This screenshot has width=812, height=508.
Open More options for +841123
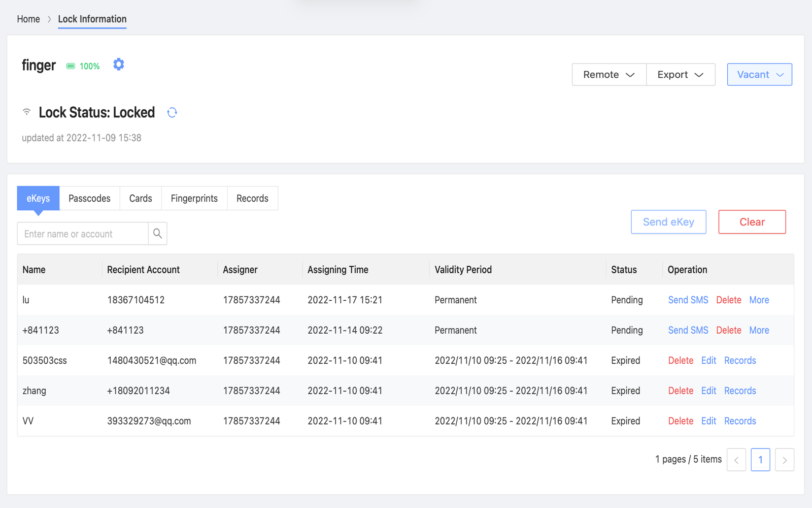click(759, 330)
